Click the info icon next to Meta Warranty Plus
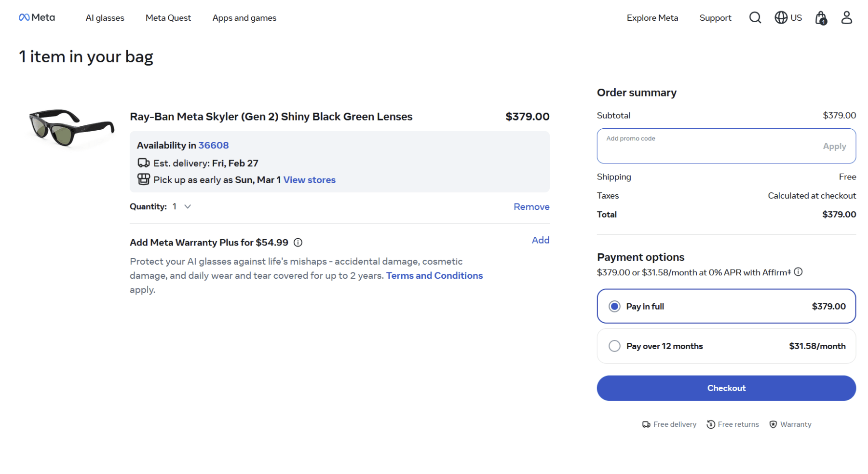The height and width of the screenshot is (474, 868). 299,243
